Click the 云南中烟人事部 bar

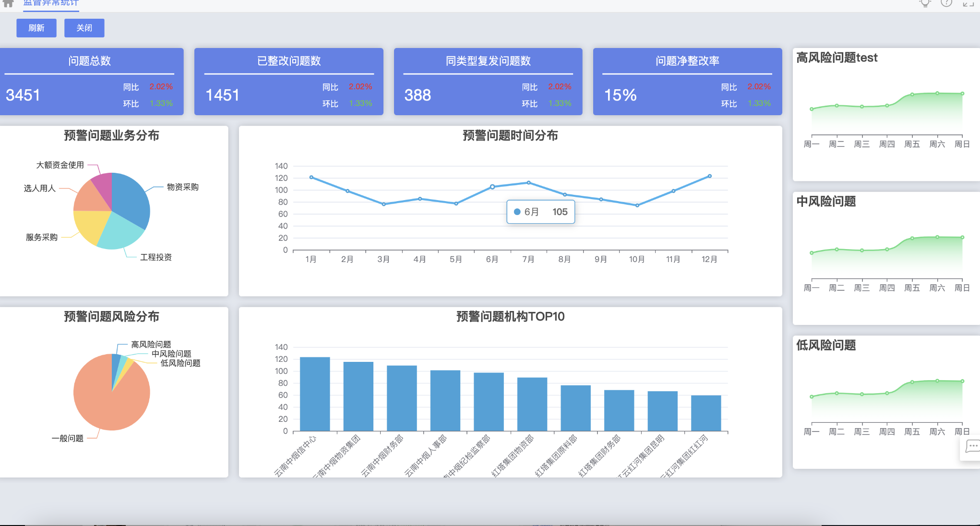click(x=445, y=401)
